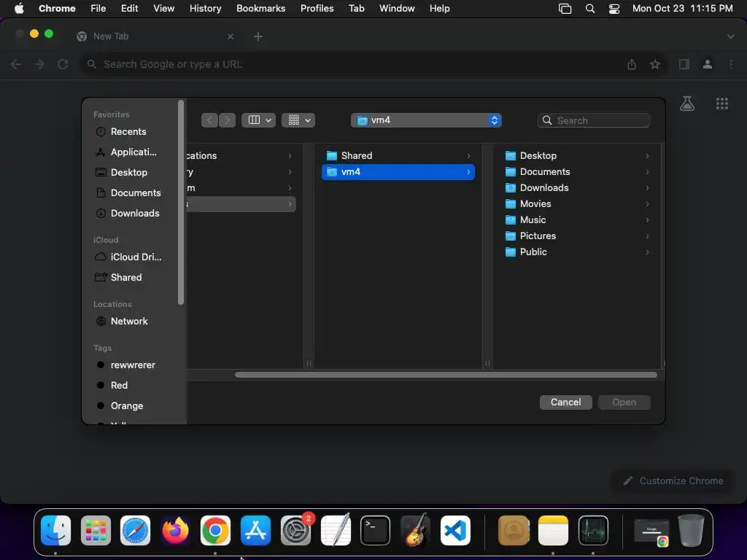Open Finder from the dock

pyautogui.click(x=55, y=530)
